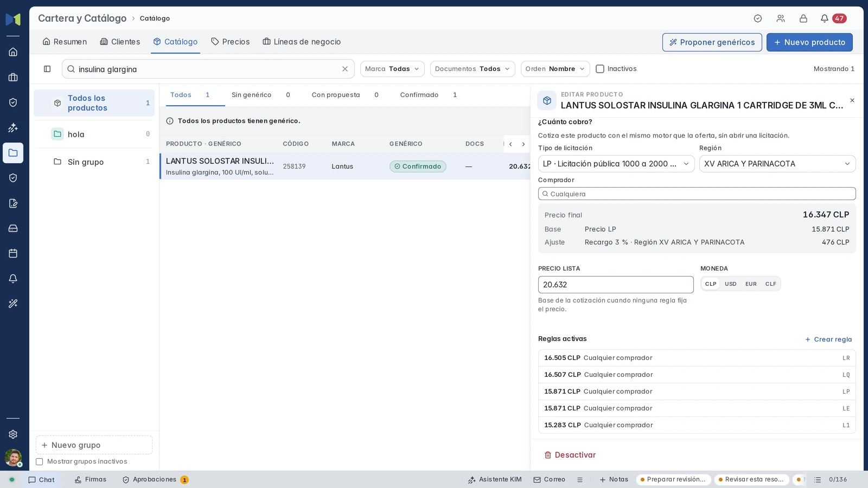868x488 pixels.
Task: Click the previous column arrow in table header
Action: [510, 144]
